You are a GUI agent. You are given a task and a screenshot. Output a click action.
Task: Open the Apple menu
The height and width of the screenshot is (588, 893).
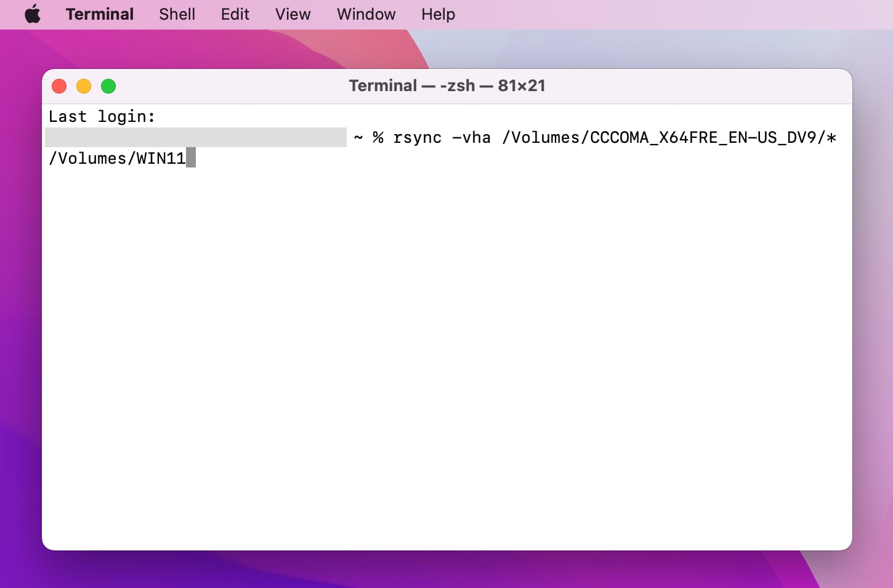click(32, 14)
